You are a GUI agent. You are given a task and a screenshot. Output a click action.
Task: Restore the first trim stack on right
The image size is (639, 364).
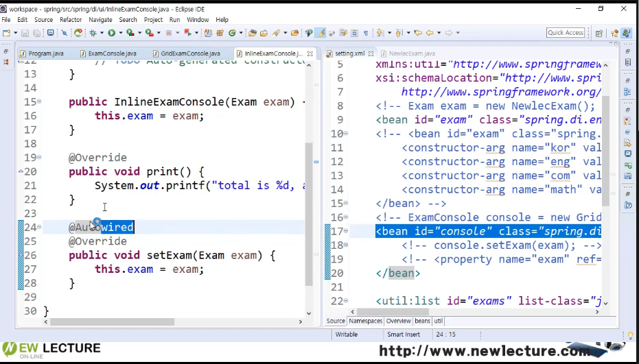tap(627, 51)
